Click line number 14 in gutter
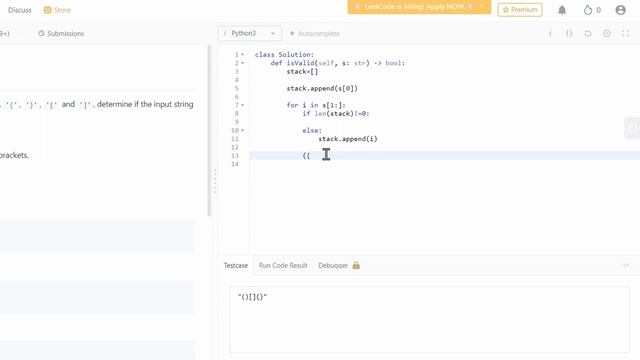The image size is (640, 360). 235,164
